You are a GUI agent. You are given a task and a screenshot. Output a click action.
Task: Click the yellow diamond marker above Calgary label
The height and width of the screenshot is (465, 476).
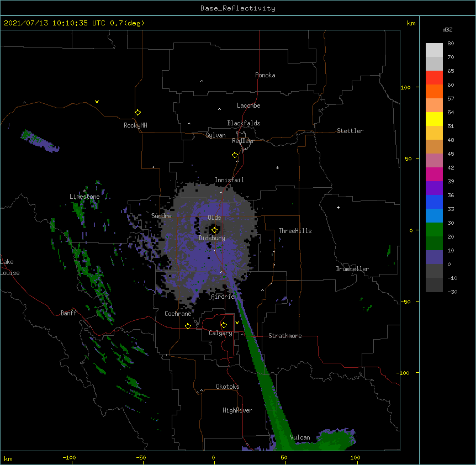(224, 325)
